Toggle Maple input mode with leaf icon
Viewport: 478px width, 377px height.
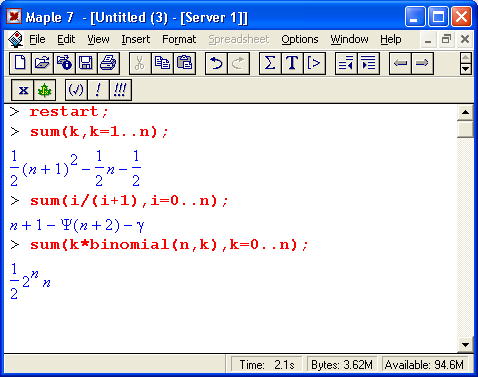pos(44,90)
